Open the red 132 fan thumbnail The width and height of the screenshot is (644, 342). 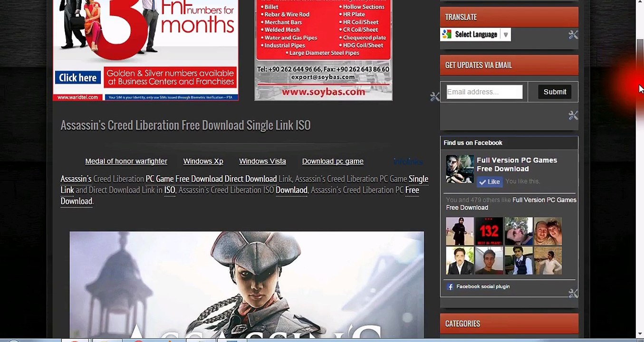tap(489, 231)
